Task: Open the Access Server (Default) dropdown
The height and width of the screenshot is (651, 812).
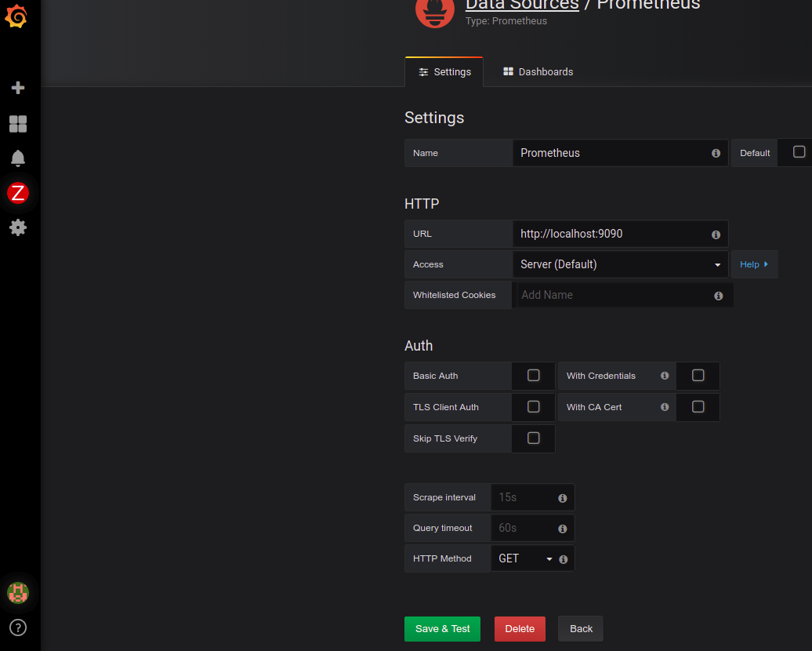Action: coord(620,264)
